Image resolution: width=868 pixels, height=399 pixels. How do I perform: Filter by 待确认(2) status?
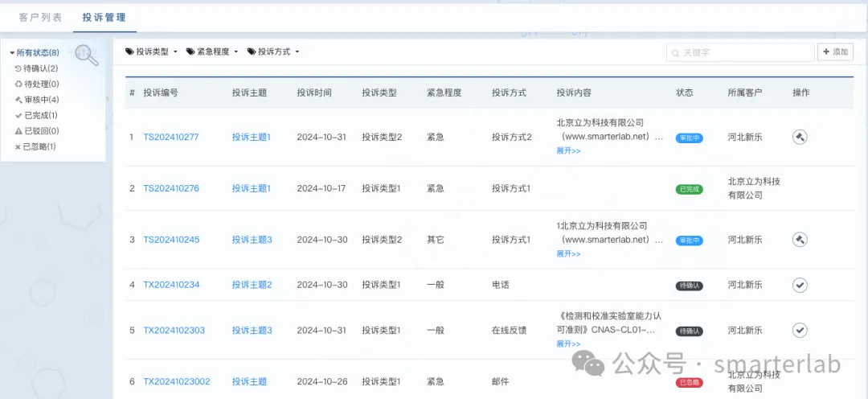(x=36, y=68)
